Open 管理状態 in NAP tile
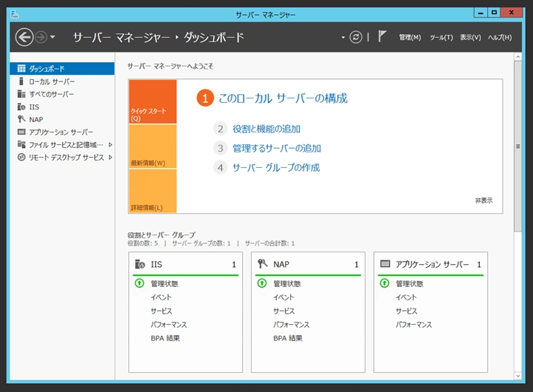Image resolution: width=533 pixels, height=392 pixels. pyautogui.click(x=287, y=283)
